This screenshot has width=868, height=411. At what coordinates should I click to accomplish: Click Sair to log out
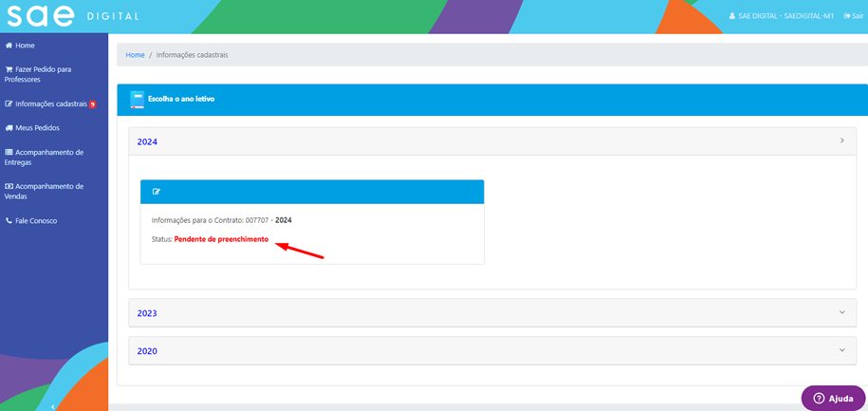coord(853,16)
